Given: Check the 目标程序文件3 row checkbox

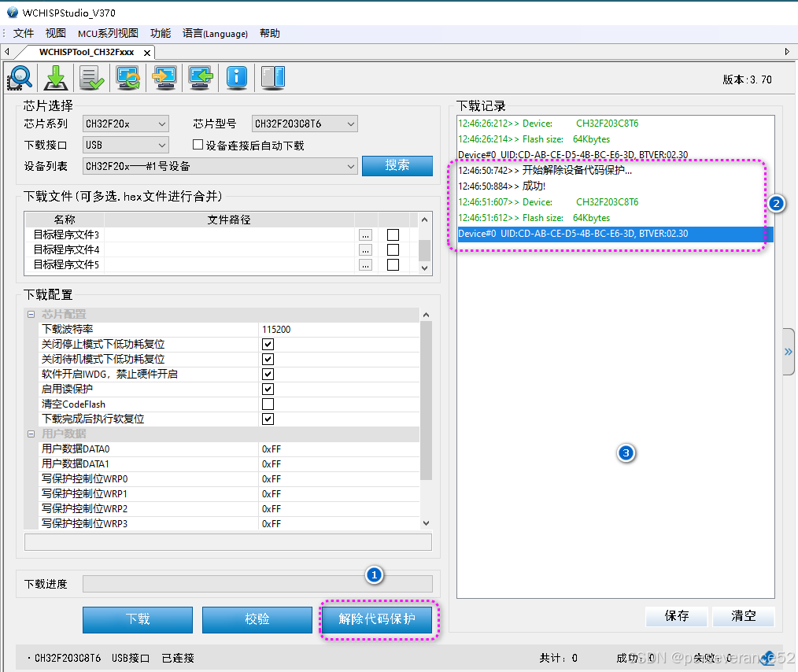Looking at the screenshot, I should point(393,235).
